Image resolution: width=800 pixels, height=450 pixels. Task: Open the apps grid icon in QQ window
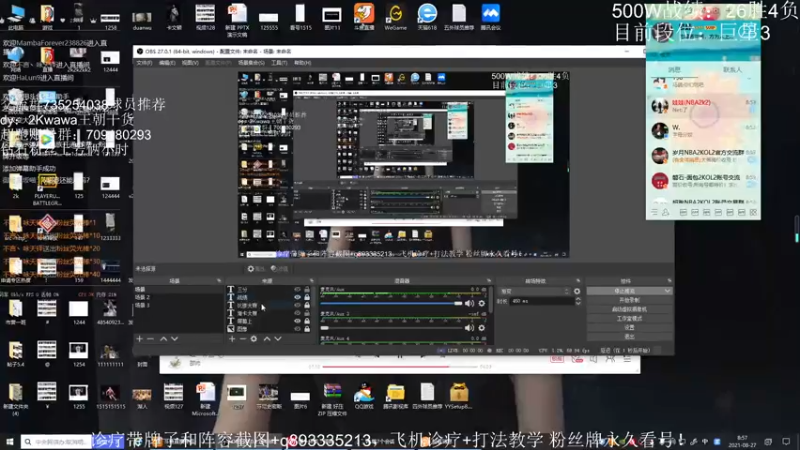coord(753,212)
